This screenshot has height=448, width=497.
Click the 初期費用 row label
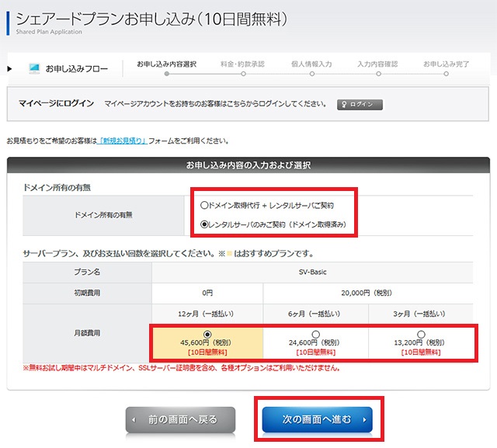pyautogui.click(x=87, y=293)
